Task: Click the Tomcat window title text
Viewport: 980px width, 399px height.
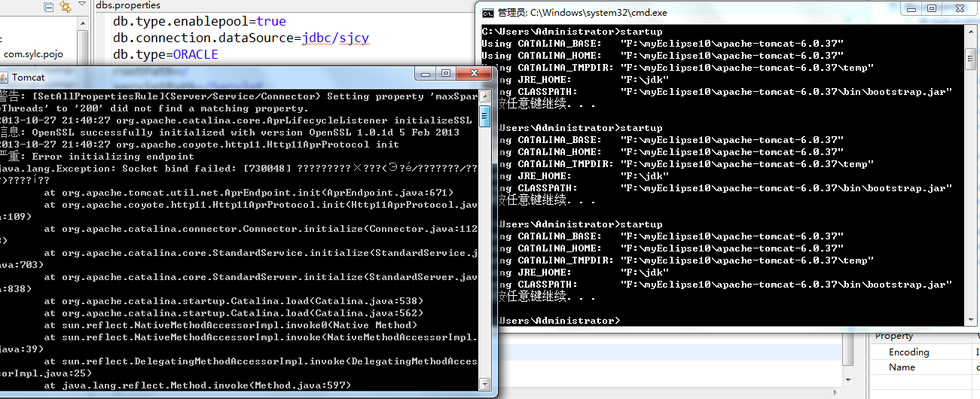Action: coord(28,77)
